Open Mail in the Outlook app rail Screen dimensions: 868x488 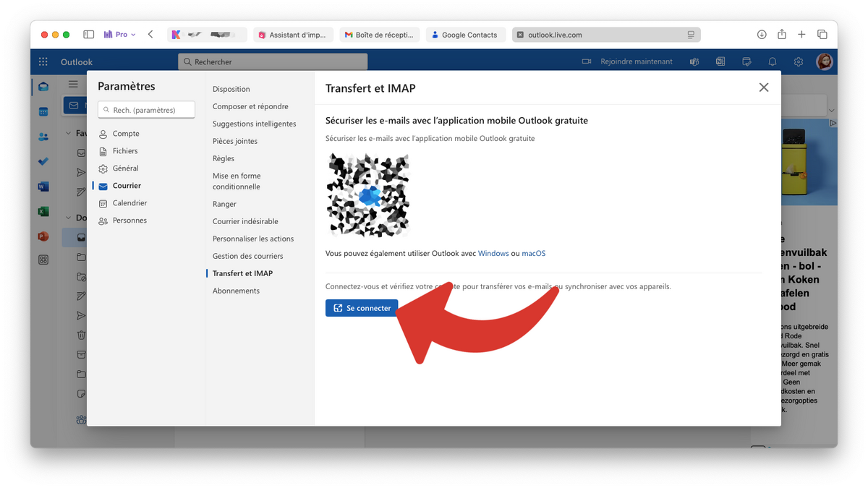(43, 87)
